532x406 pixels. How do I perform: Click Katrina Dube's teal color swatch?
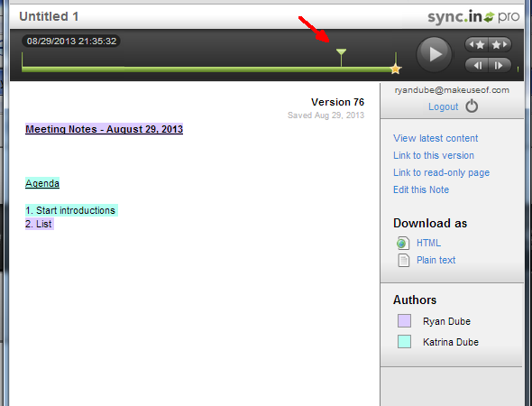(x=404, y=342)
